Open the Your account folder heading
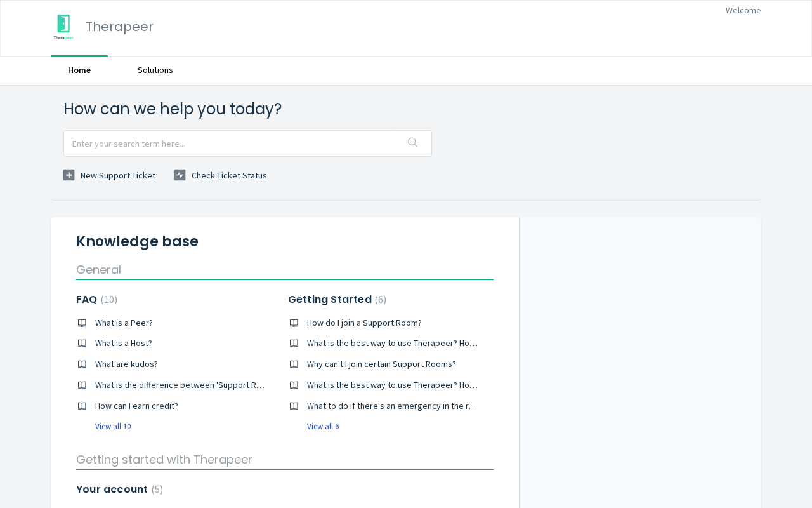 click(112, 490)
